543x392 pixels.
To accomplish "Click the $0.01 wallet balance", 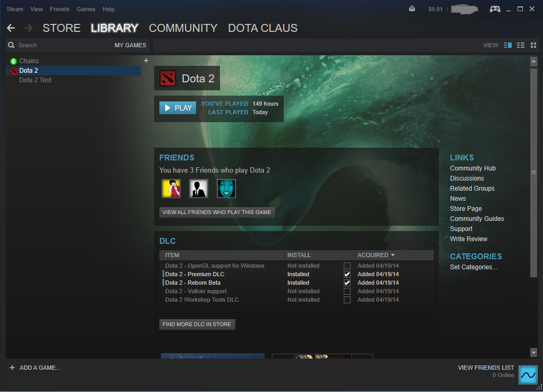I will click(x=435, y=9).
